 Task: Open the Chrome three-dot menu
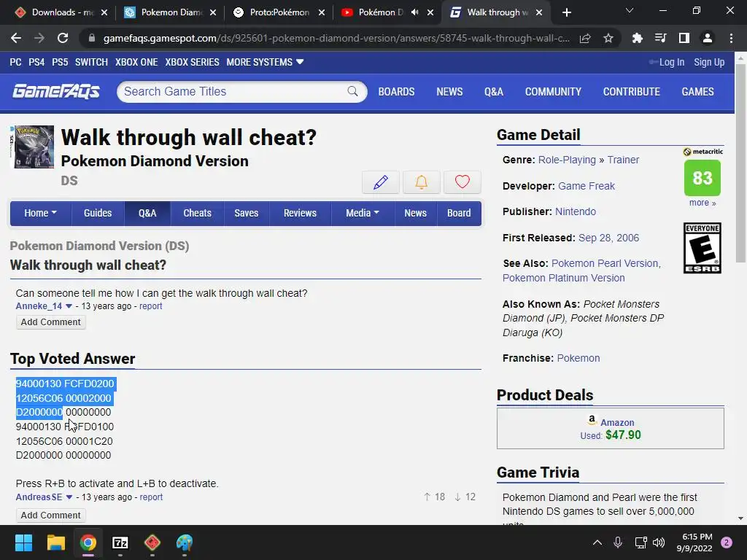point(731,38)
